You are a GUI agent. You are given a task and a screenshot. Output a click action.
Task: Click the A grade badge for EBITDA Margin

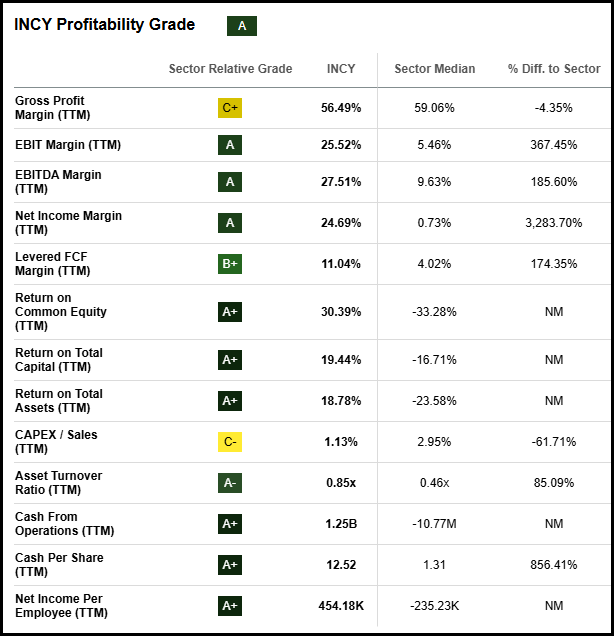(230, 182)
